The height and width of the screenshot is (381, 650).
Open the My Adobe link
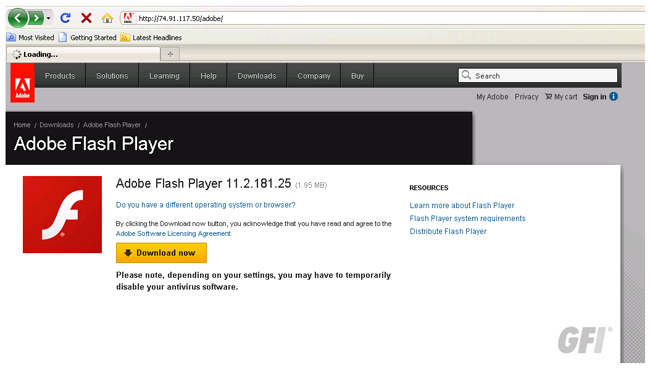tap(492, 97)
